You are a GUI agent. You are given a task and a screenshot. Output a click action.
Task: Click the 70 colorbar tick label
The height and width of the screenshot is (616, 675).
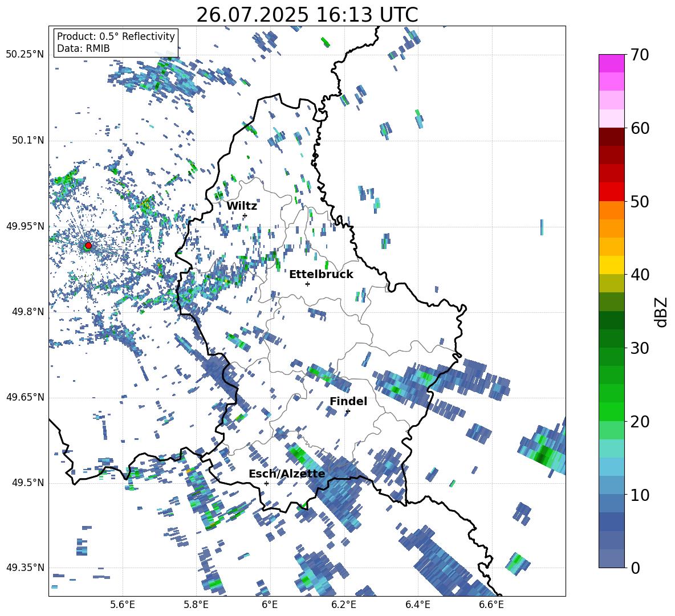(x=640, y=55)
